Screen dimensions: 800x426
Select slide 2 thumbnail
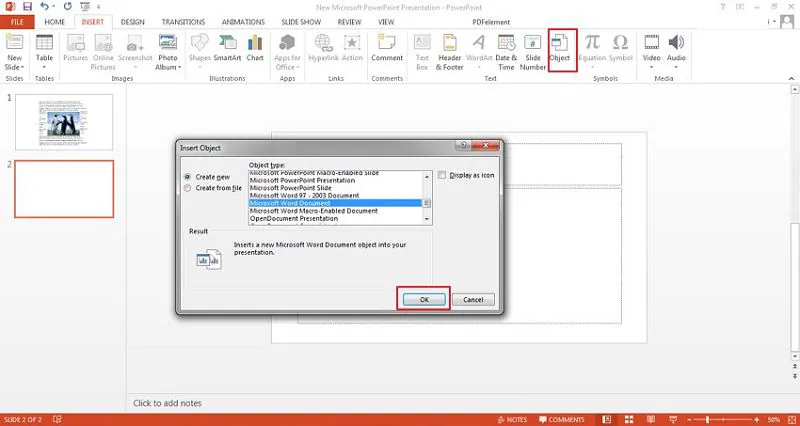click(64, 189)
